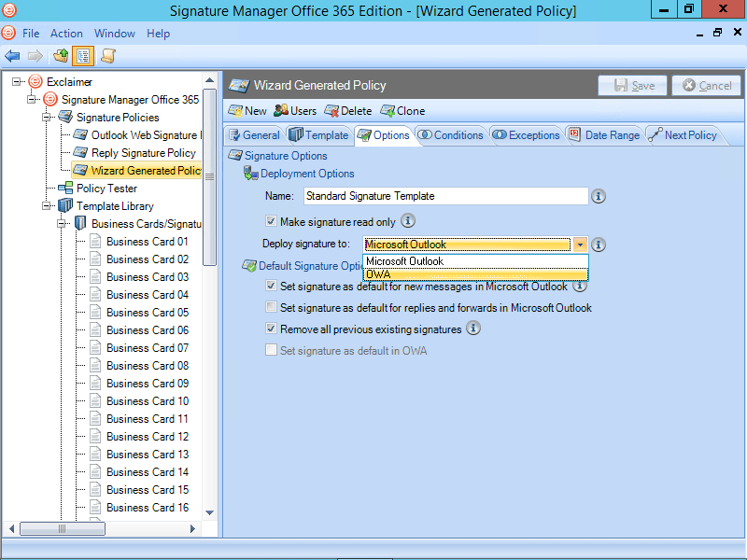Click the tree scroll right arrow
Viewport: 747px width, 560px height.
[192, 528]
